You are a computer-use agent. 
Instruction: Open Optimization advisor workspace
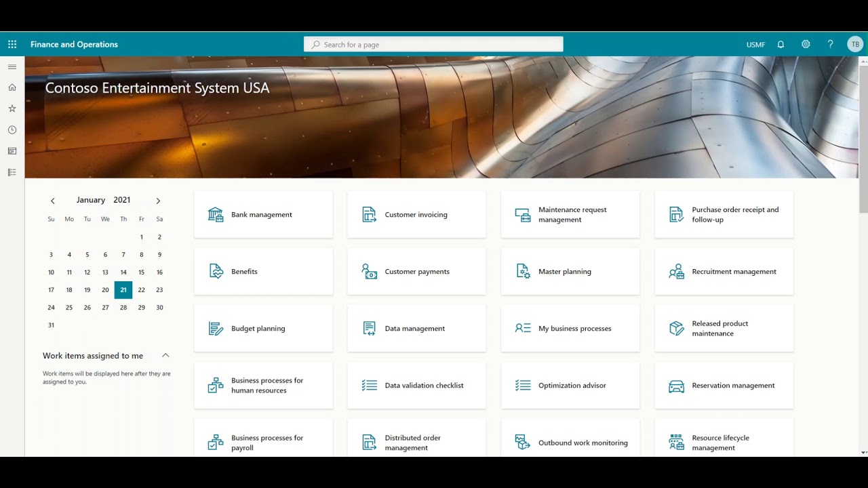click(x=570, y=386)
